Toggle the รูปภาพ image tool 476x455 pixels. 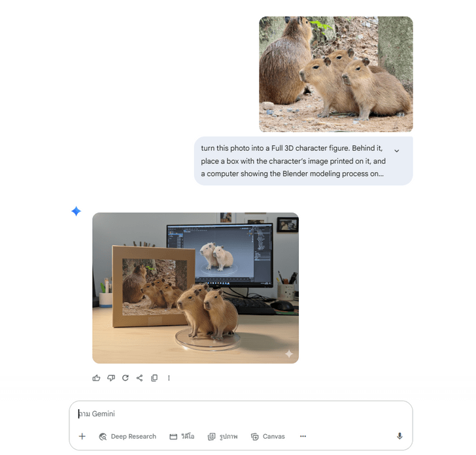tap(222, 436)
